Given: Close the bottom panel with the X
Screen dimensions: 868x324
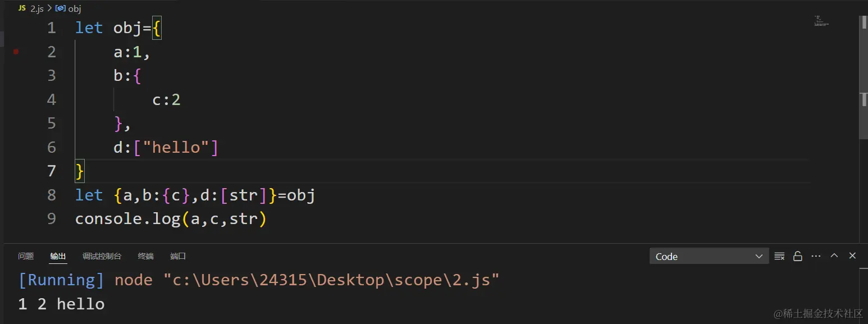Looking at the screenshot, I should tap(852, 255).
